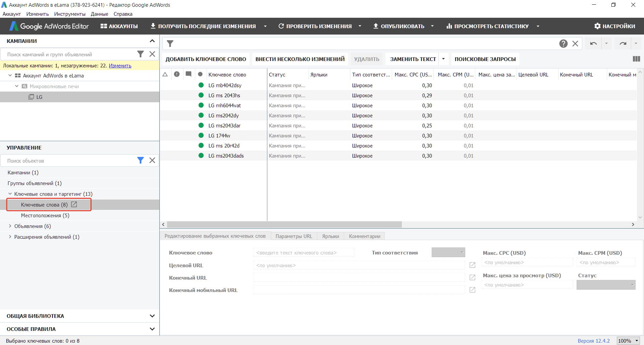This screenshot has height=345, width=644.
Task: Clear the main filter bar
Action: click(575, 44)
